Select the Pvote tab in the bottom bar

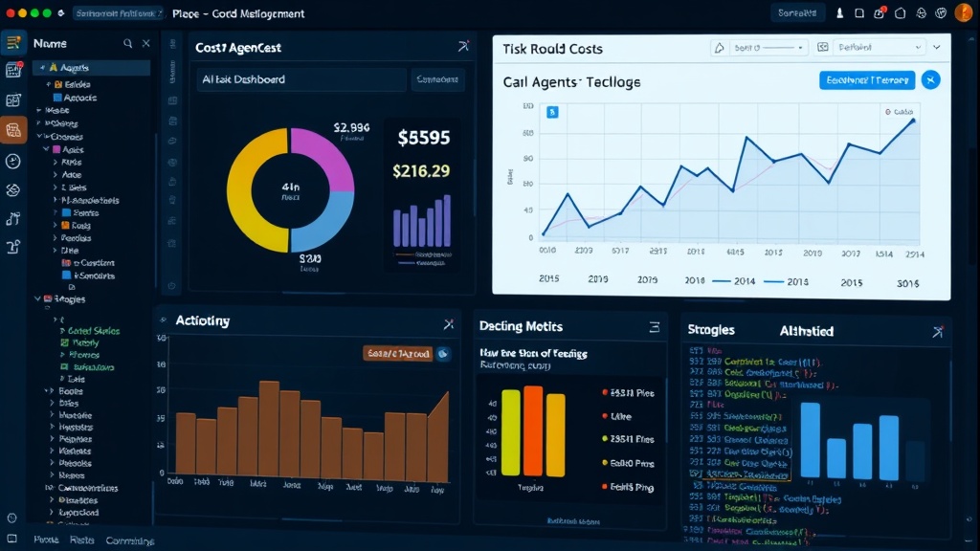coord(46,540)
